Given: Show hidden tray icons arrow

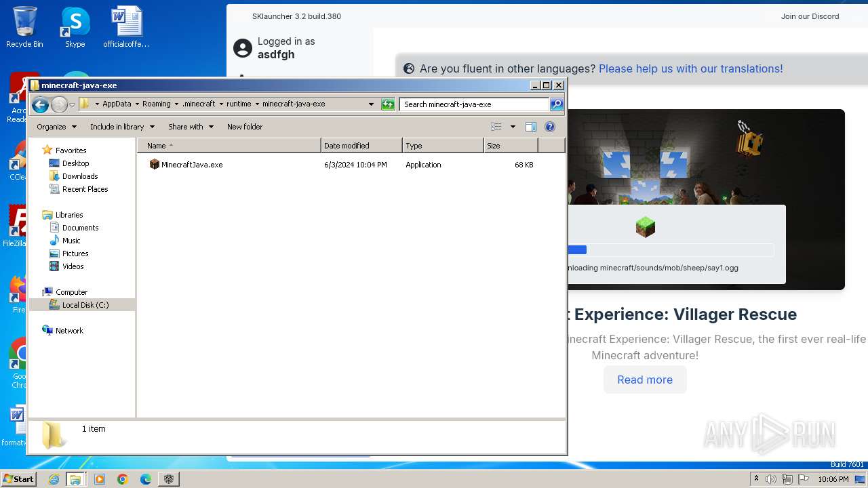Looking at the screenshot, I should 756,479.
